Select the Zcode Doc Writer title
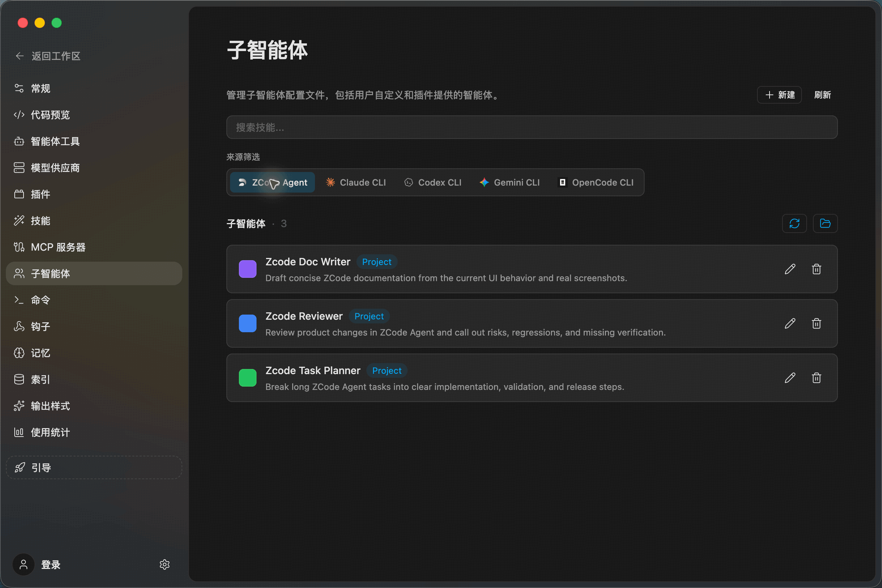Screen dimensions: 882x588 (x=308, y=262)
